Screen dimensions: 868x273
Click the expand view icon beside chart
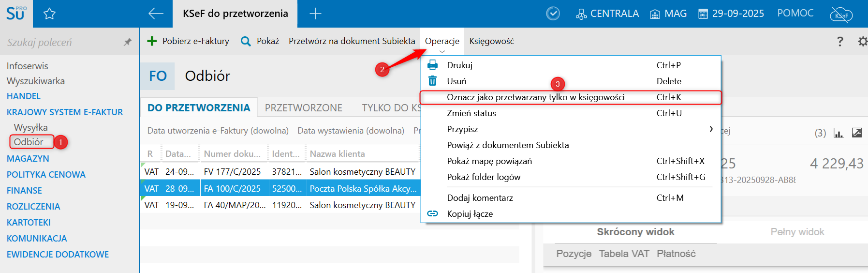(x=857, y=133)
